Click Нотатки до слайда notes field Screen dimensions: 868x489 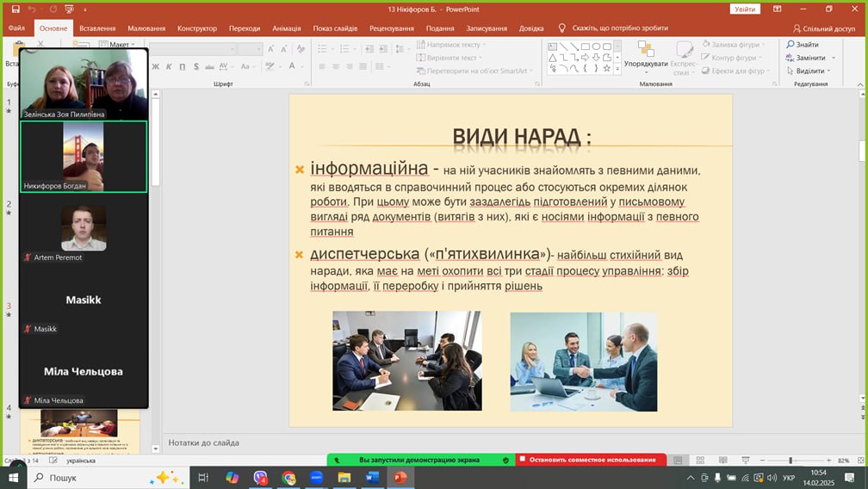coord(431,443)
